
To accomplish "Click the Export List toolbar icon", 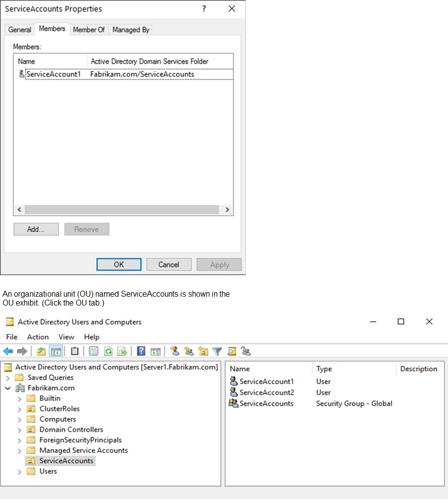I will [x=122, y=352].
